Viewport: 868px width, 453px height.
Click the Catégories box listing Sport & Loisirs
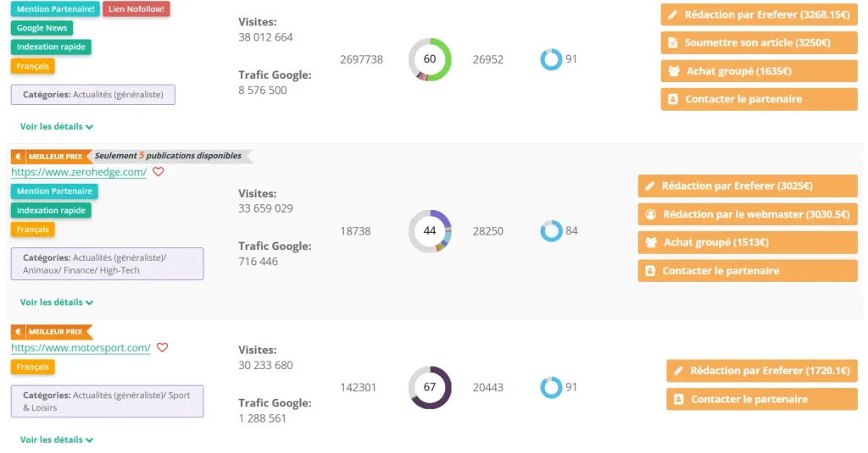pos(107,402)
